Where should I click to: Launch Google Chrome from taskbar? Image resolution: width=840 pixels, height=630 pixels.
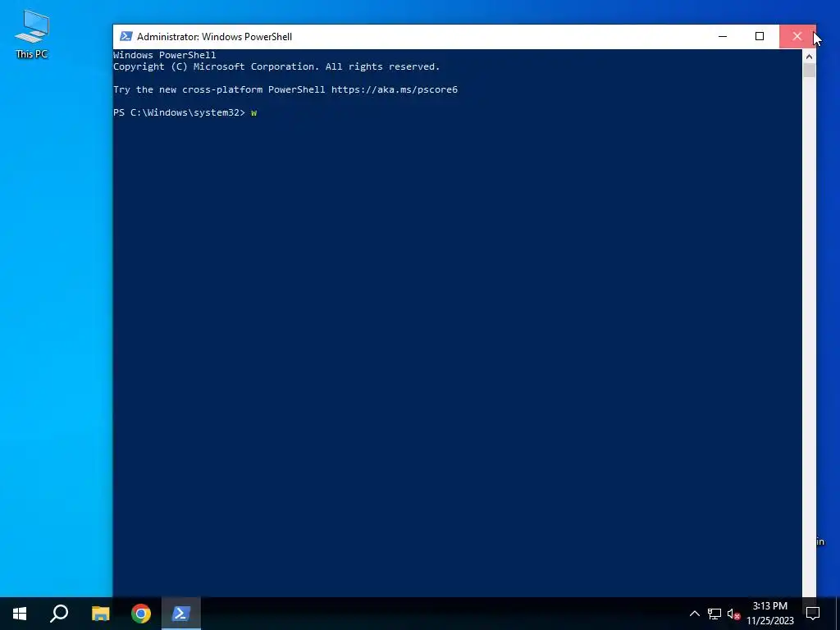click(x=141, y=614)
